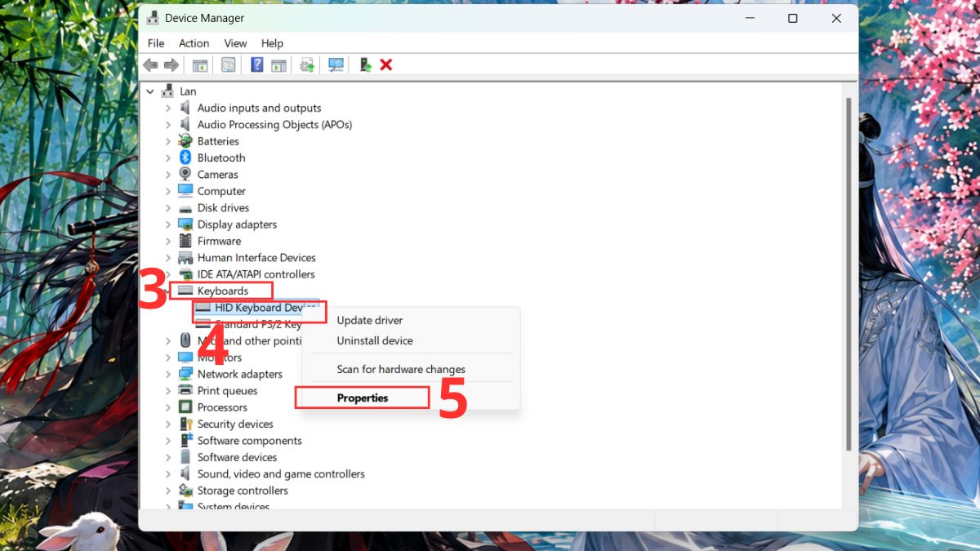Click the red X uninstall device icon
This screenshot has width=980, height=551.
click(x=386, y=64)
